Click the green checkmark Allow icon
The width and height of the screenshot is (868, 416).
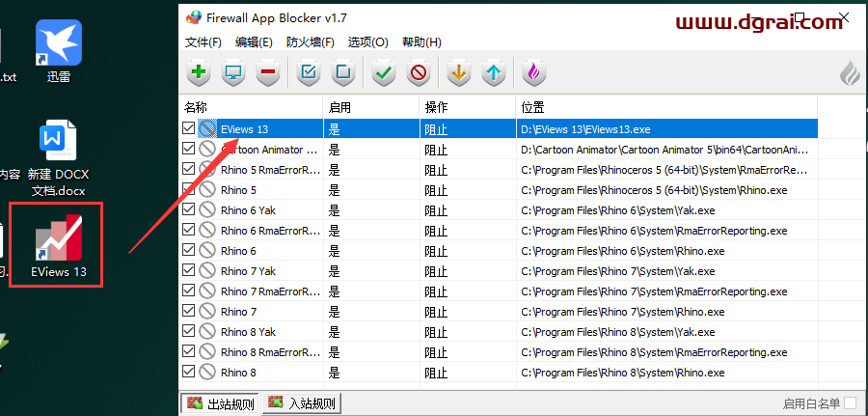[384, 72]
